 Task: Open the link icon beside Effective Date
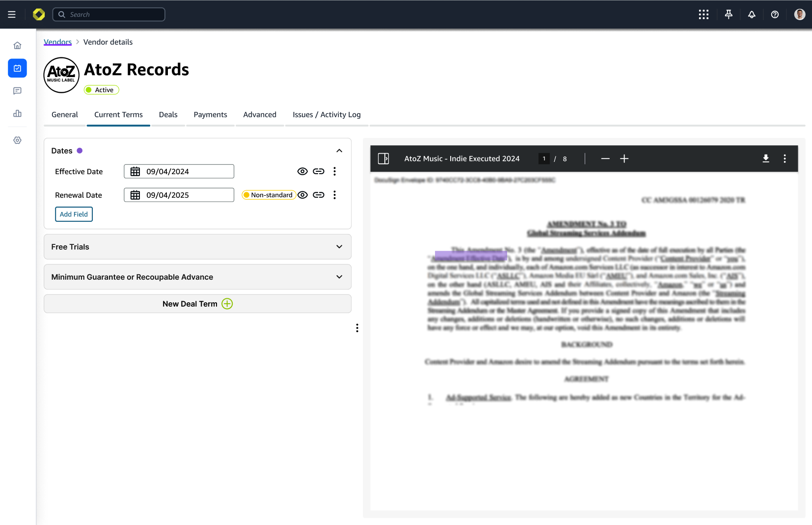(319, 171)
